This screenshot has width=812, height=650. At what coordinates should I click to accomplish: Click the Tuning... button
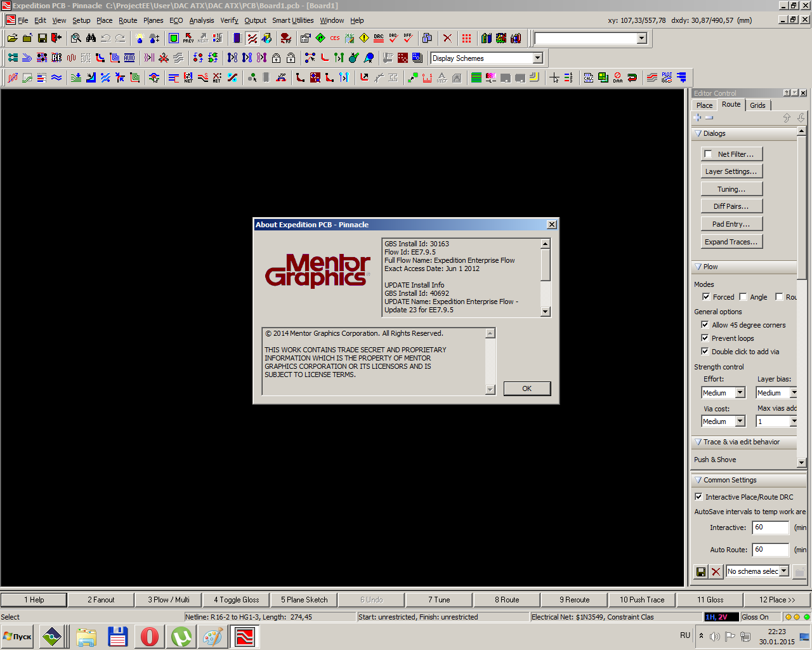click(x=731, y=189)
